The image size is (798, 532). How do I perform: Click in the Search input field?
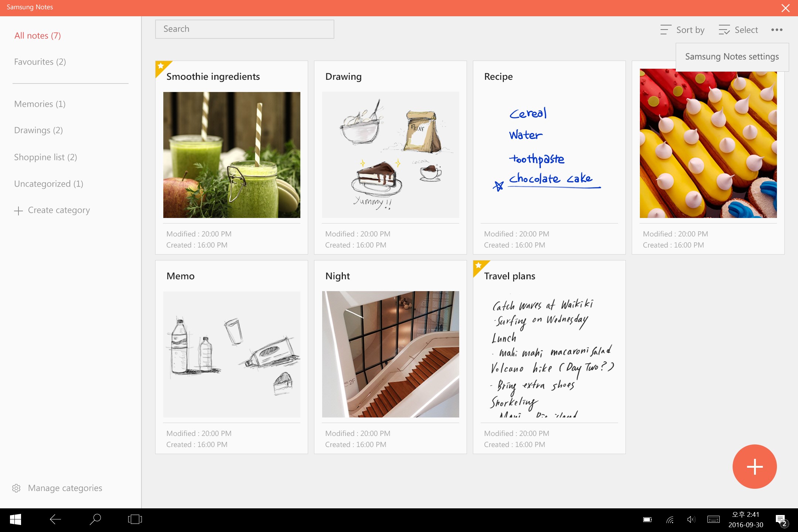[x=245, y=29]
